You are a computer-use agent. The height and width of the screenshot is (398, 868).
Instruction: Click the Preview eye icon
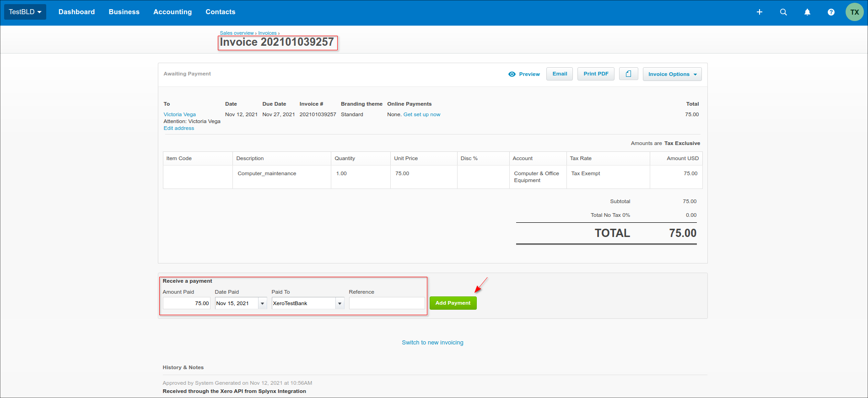[x=512, y=74]
